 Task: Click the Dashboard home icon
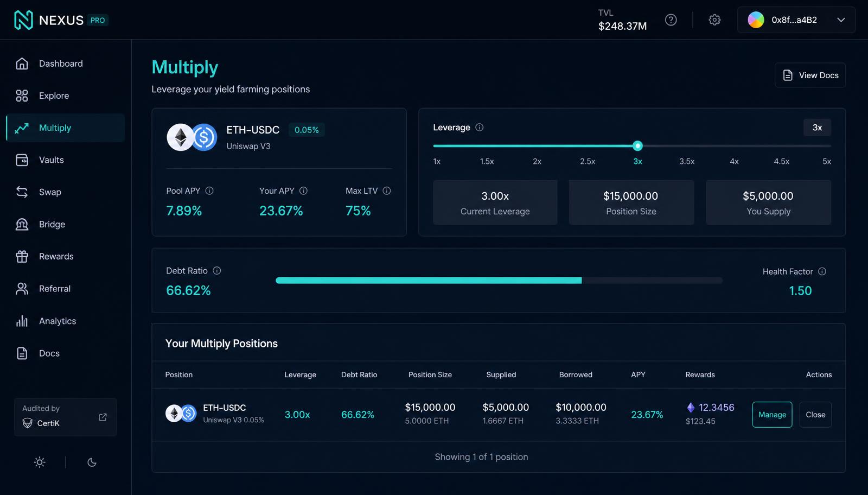point(22,64)
